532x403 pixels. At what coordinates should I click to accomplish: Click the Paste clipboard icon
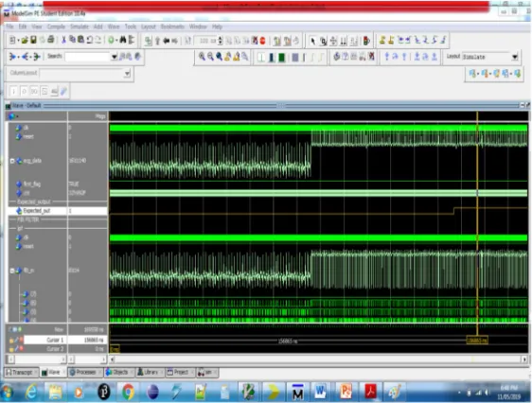[80, 40]
